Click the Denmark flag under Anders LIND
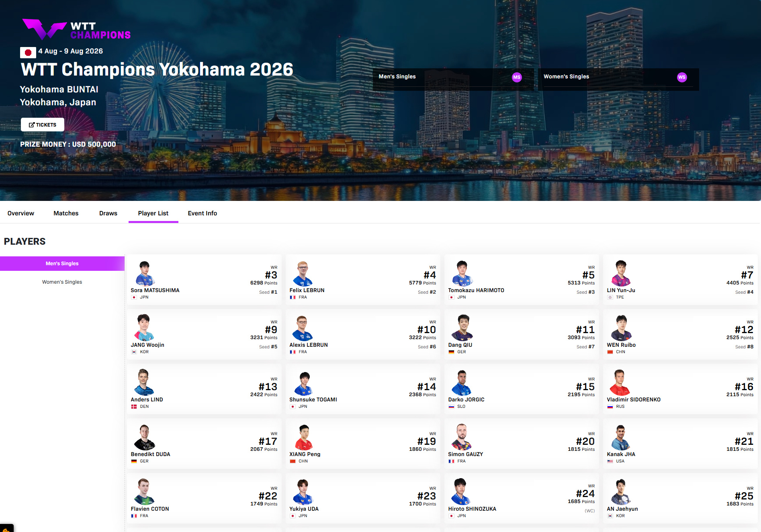The width and height of the screenshot is (761, 532). pos(134,407)
